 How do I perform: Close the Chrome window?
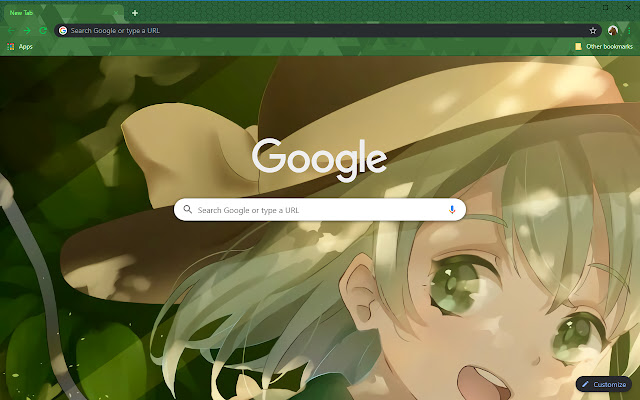coord(629,7)
